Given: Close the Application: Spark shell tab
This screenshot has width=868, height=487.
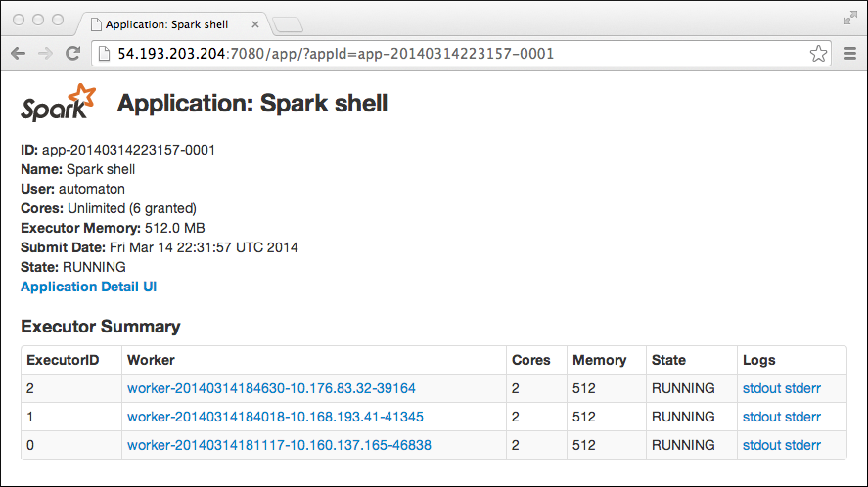Looking at the screenshot, I should coord(255,24).
